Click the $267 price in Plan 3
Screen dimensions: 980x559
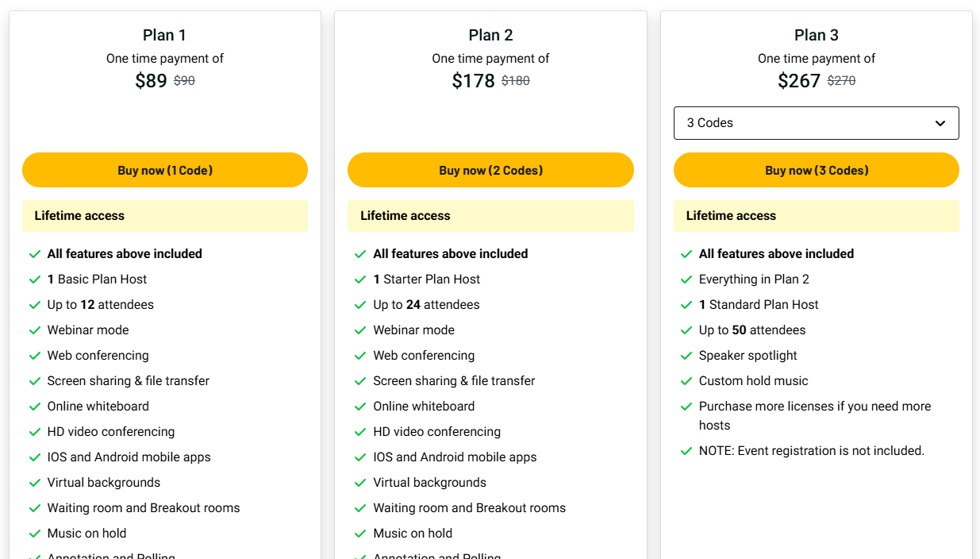tap(799, 81)
